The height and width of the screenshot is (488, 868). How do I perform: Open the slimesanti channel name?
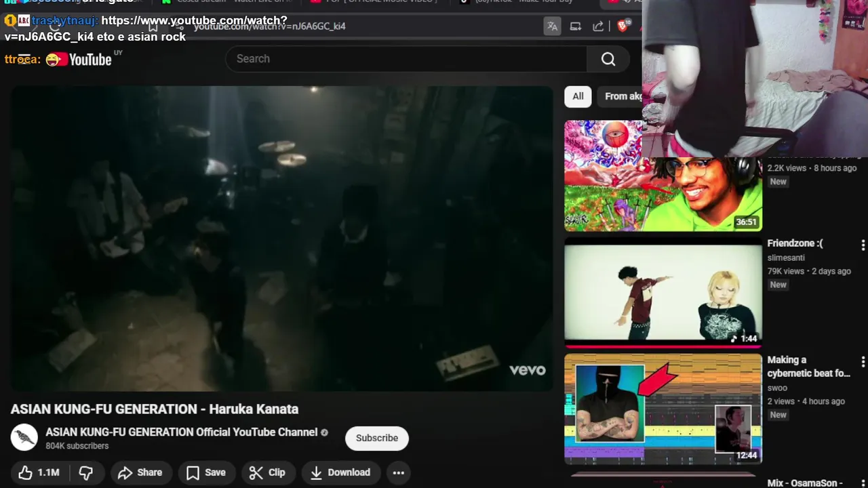click(786, 258)
